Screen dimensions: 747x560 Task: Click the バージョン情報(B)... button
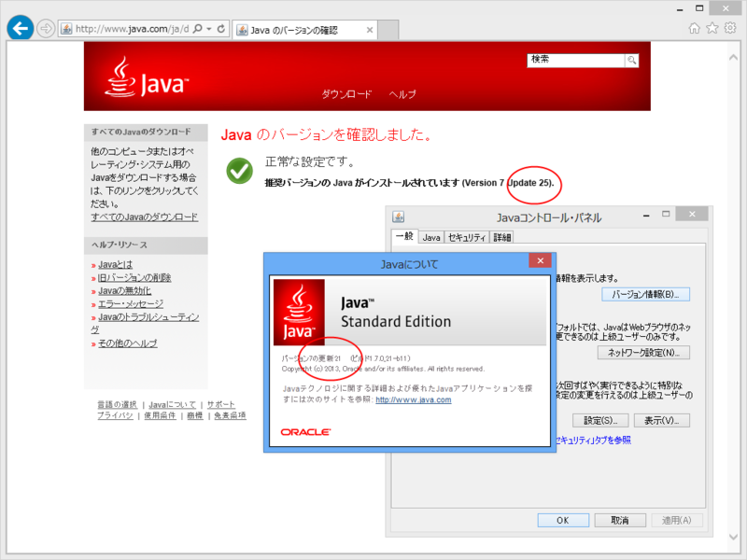(645, 294)
